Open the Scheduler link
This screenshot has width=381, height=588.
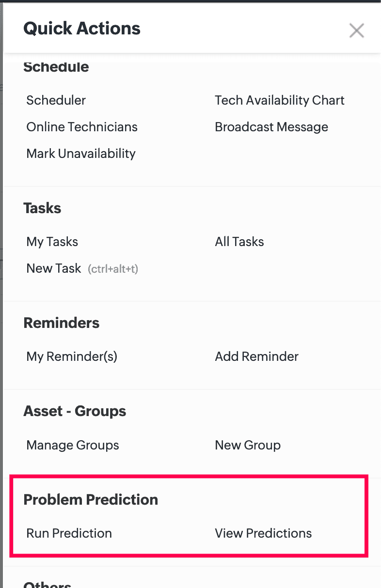[x=56, y=100]
